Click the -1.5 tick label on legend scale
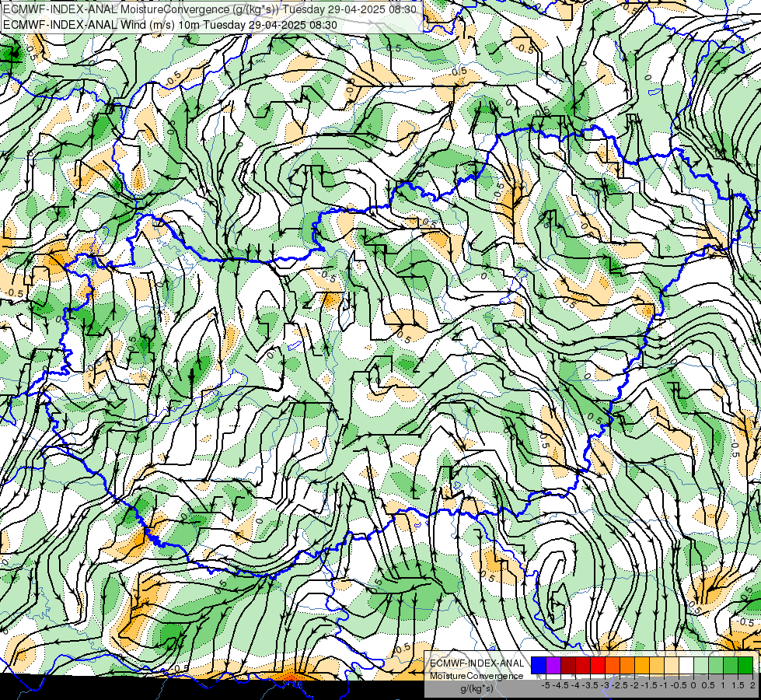This screenshot has height=700, width=761. [649, 685]
